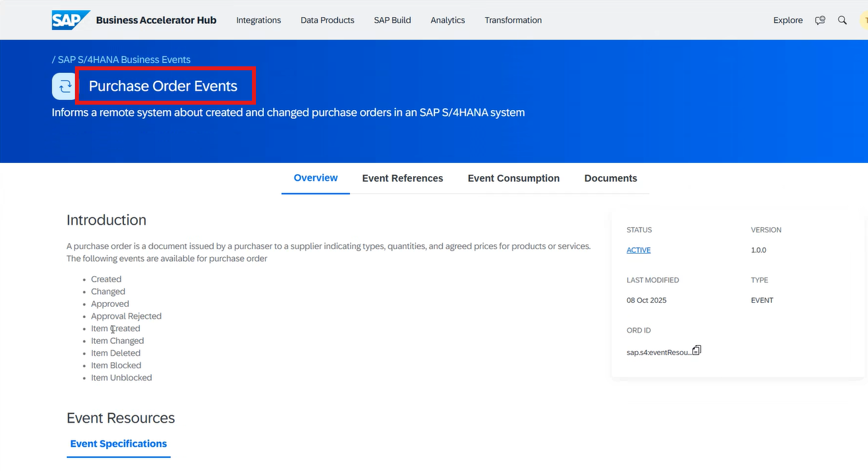
Task: Click the Purchase Order Events title
Action: tap(163, 86)
